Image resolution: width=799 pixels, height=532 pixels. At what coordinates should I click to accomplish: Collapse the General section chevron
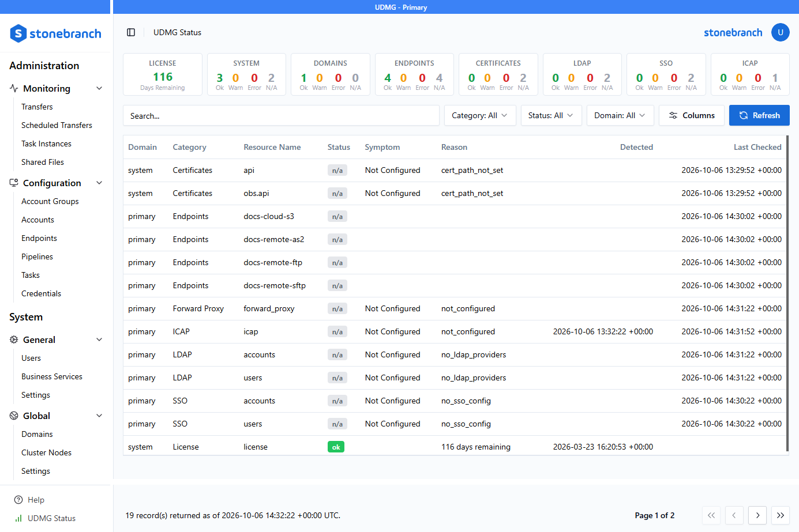(99, 339)
